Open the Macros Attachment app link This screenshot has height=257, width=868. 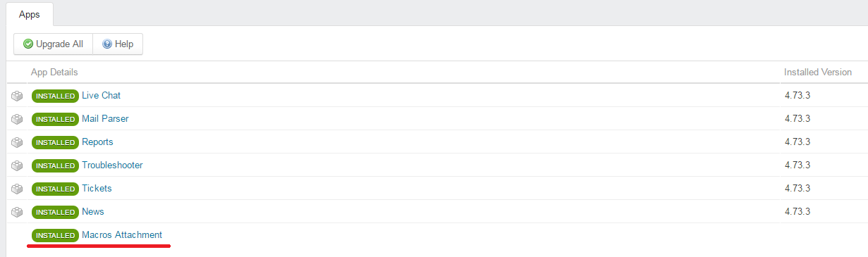pyautogui.click(x=122, y=235)
